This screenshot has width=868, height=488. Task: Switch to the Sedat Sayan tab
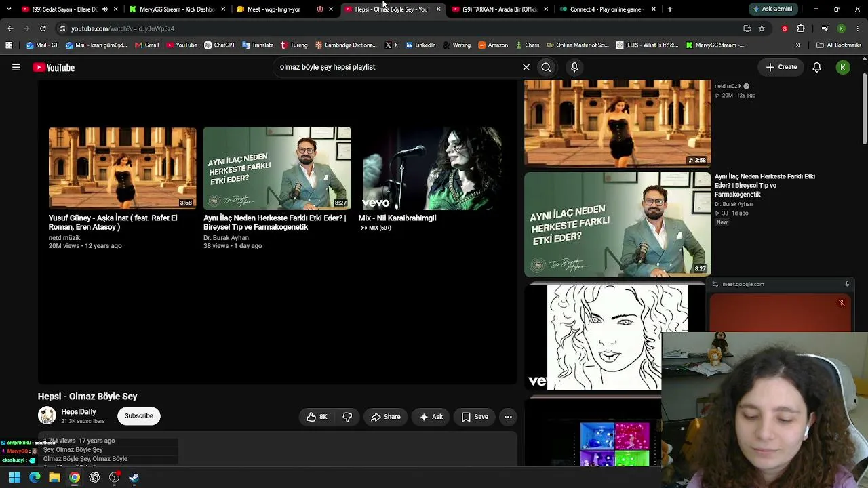click(61, 9)
